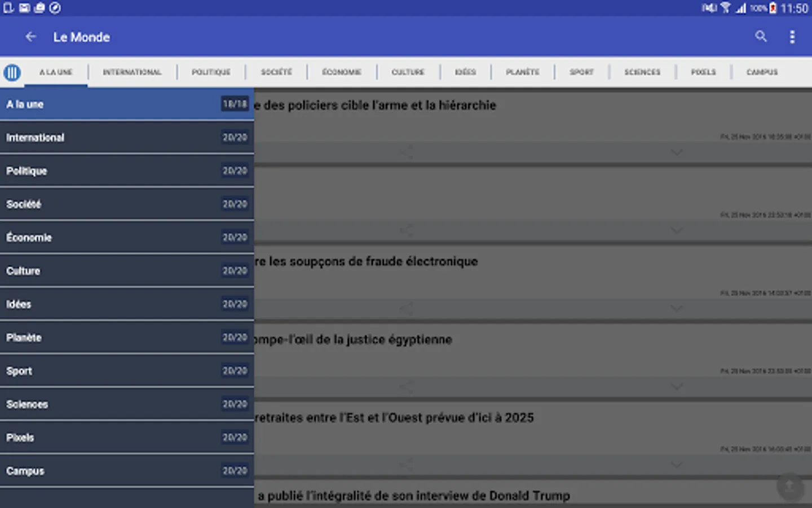
Task: Share the justice égyptienne article
Action: click(x=406, y=387)
